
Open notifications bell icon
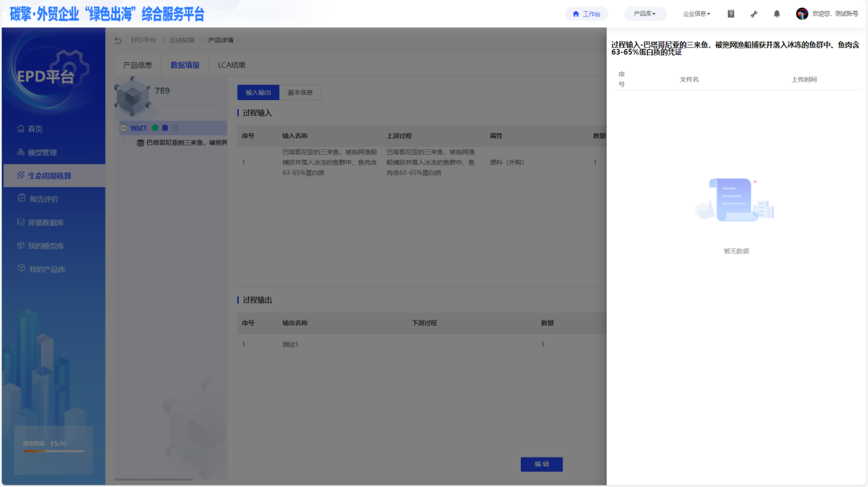point(777,14)
